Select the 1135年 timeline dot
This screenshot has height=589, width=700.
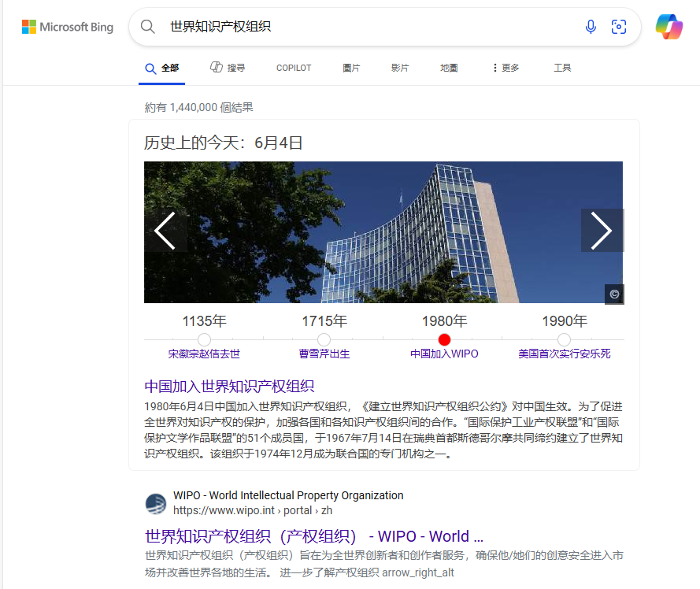point(204,340)
